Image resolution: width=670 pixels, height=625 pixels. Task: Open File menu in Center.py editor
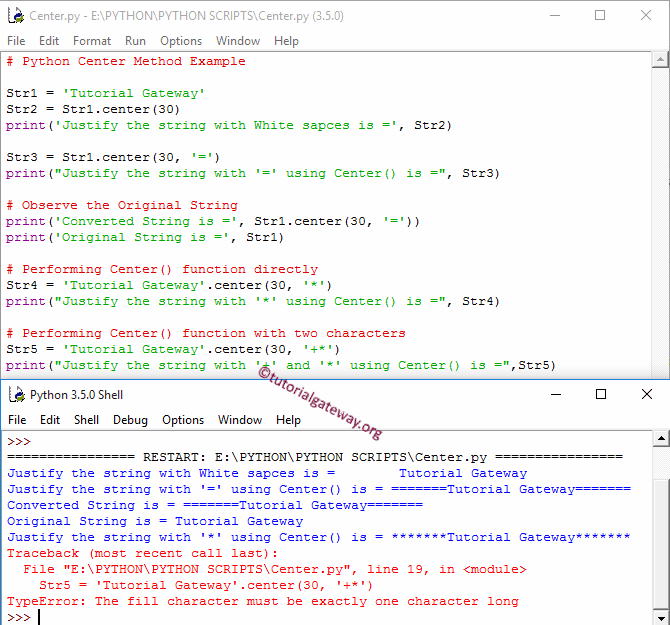[16, 41]
